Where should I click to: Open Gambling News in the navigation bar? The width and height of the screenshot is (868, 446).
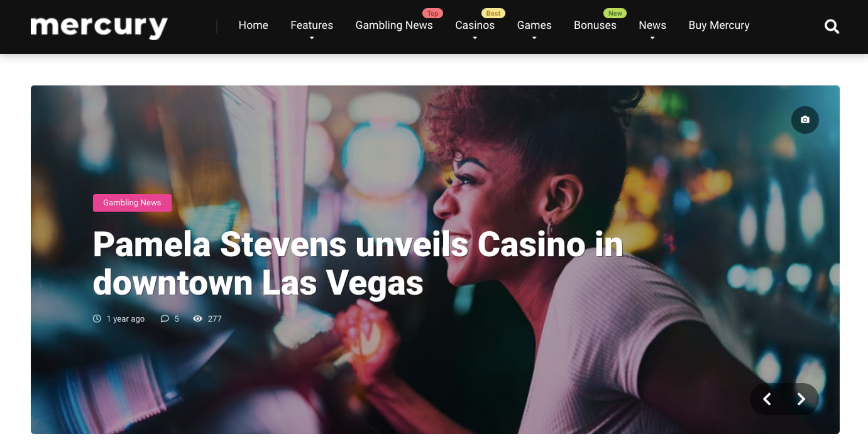(x=394, y=25)
